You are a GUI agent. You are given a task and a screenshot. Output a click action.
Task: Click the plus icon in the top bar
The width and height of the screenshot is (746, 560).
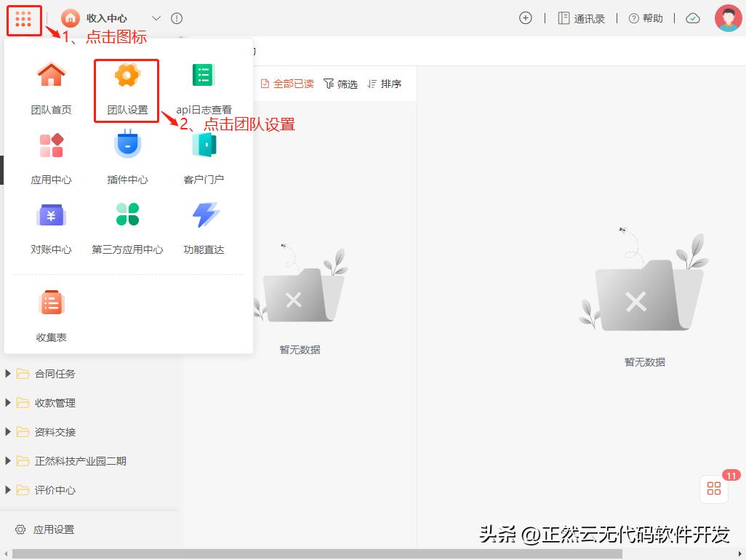click(526, 18)
